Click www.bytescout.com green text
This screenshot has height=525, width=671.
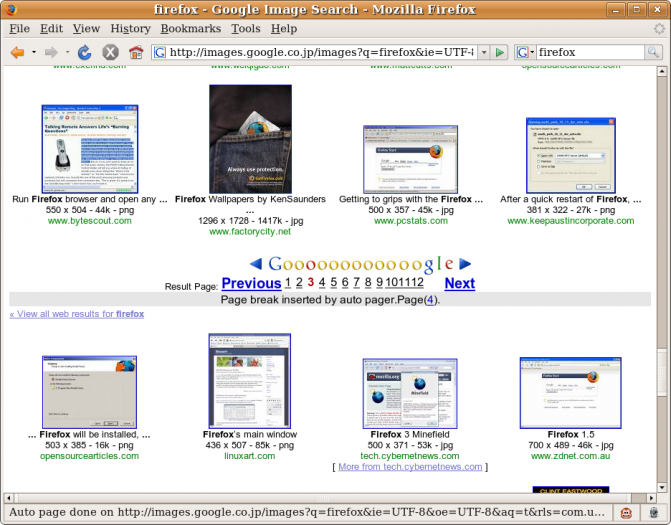click(89, 221)
